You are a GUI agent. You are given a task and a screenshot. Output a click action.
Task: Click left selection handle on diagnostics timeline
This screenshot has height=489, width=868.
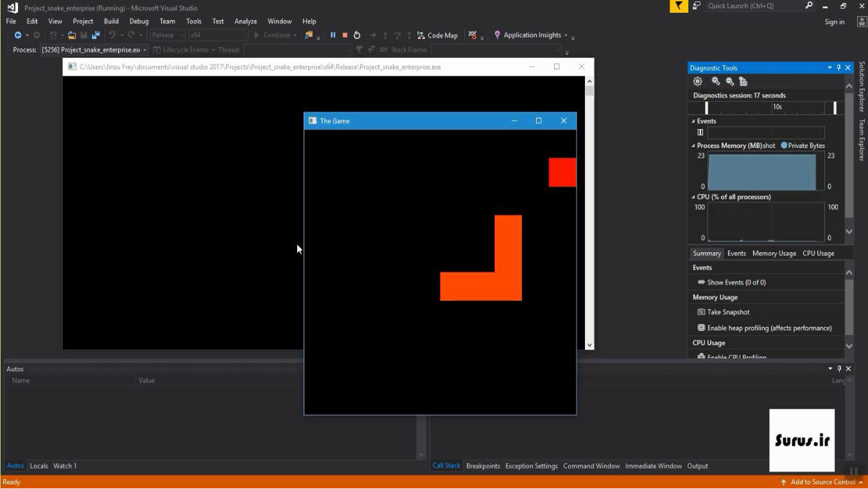[707, 108]
